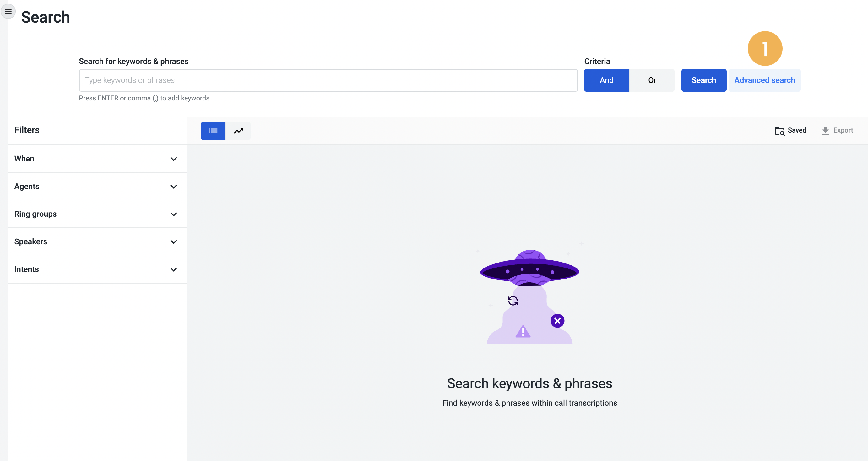The image size is (868, 461).
Task: Click the orange step 1 indicator
Action: click(765, 48)
